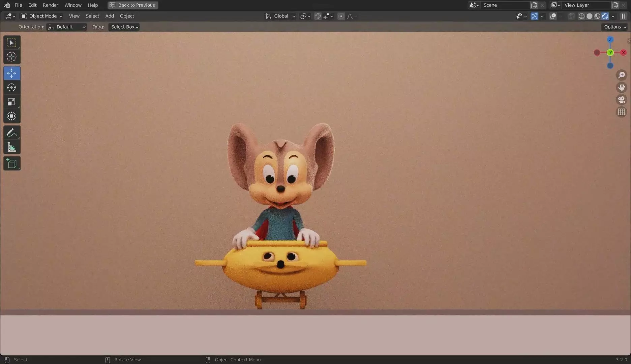The image size is (631, 364).
Task: Open the viewport View menu
Action: (x=74, y=16)
